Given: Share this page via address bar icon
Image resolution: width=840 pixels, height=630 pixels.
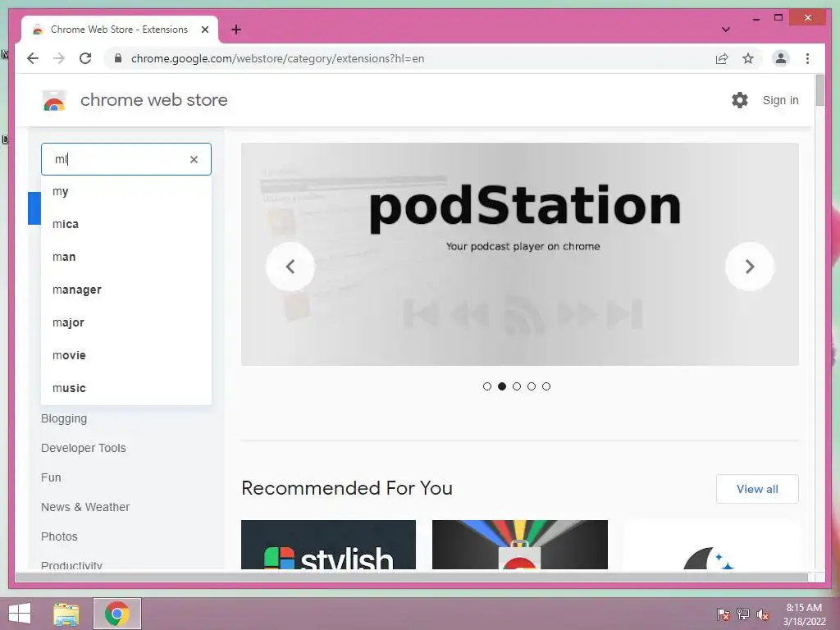Looking at the screenshot, I should pos(722,58).
